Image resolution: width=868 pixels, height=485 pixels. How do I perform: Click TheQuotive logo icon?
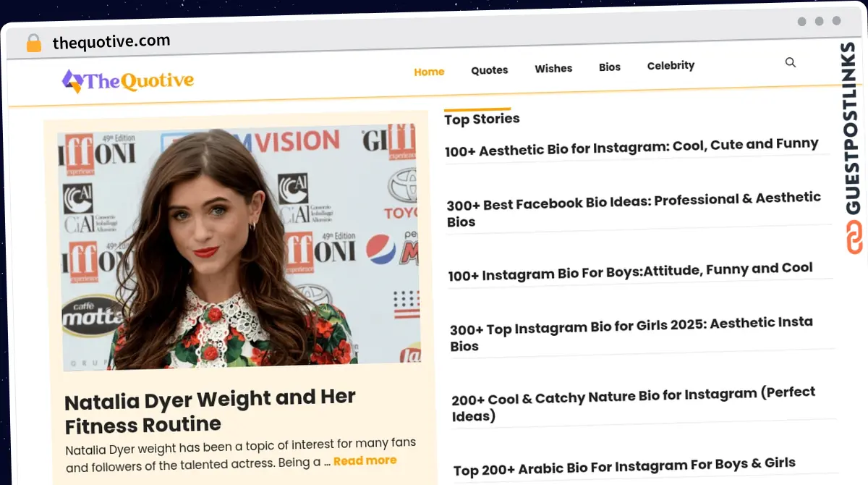(x=72, y=81)
